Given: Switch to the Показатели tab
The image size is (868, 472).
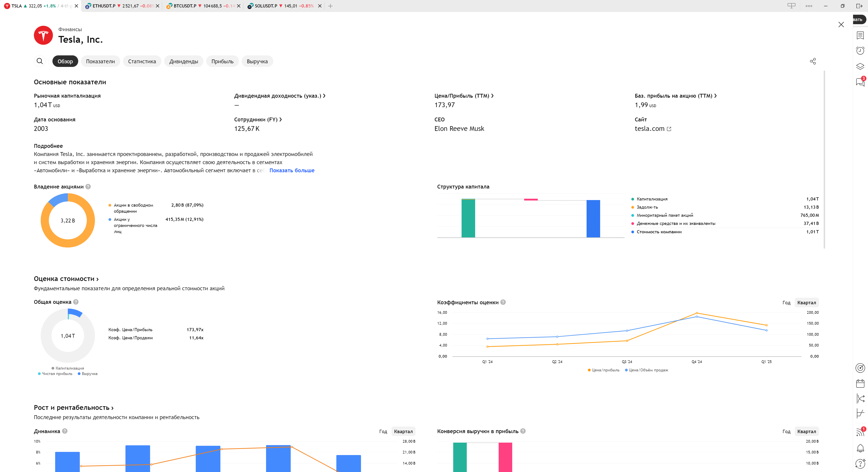Looking at the screenshot, I should [100, 61].
